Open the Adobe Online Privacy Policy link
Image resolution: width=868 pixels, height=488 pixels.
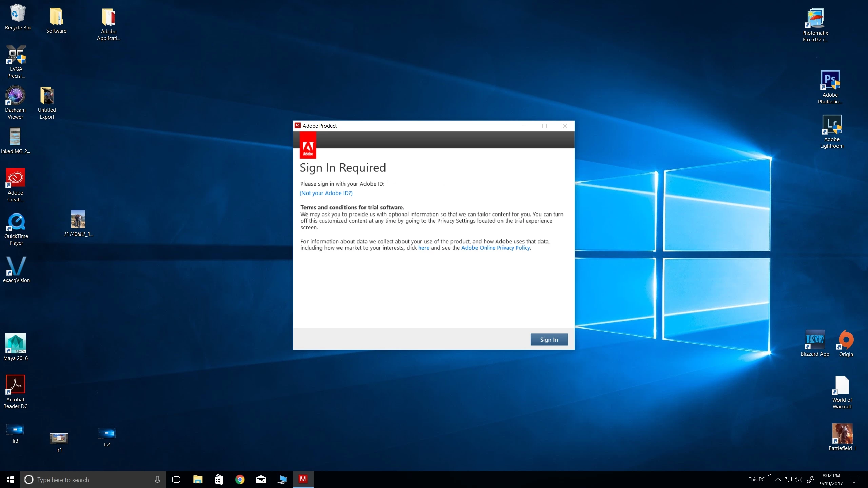(495, 248)
